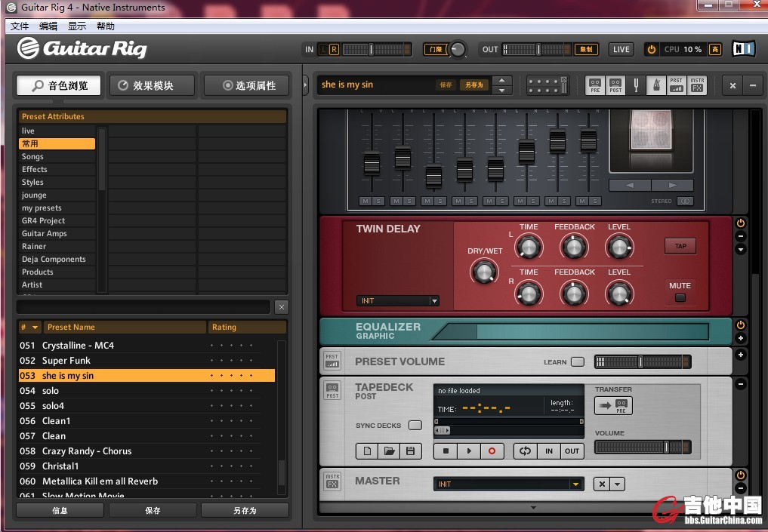Viewport: 768px width, 532px height.
Task: Toggle high quality mode 高
Action: (715, 50)
